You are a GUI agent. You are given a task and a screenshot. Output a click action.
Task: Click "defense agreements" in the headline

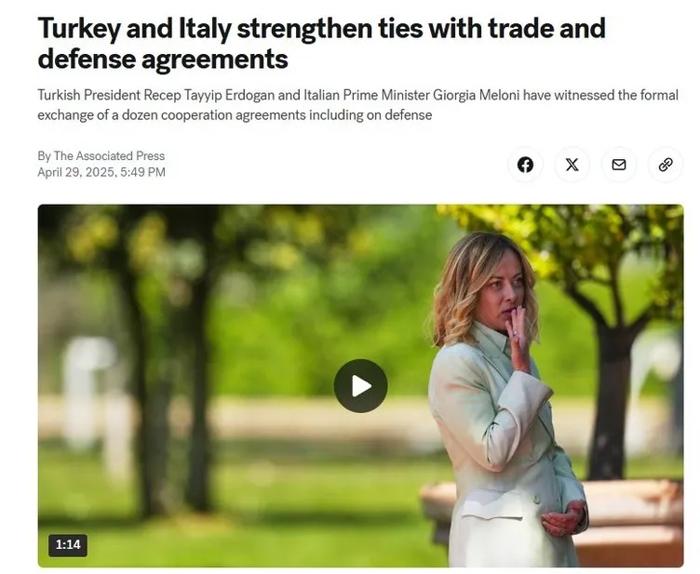coord(163,59)
